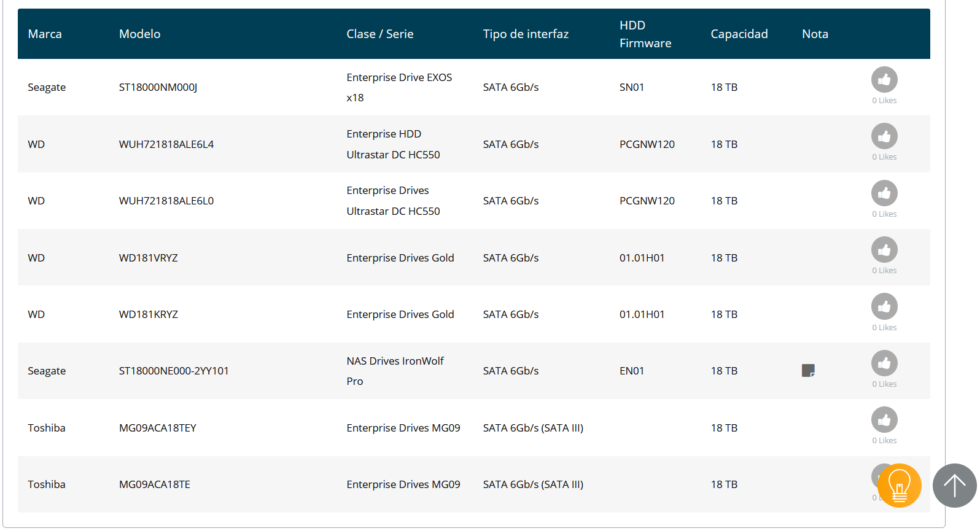Like the WD181VRYZ Enterprise Gold drive
This screenshot has height=531, width=980.
(x=884, y=250)
